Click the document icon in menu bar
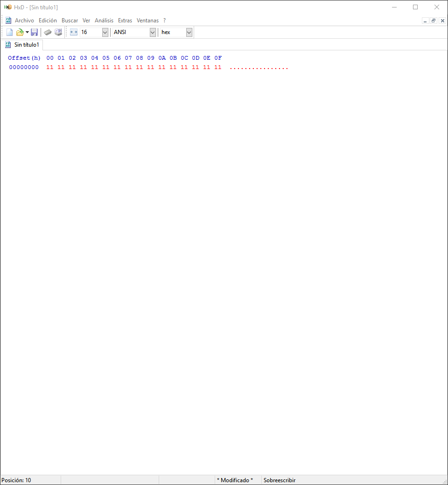 pos(8,21)
